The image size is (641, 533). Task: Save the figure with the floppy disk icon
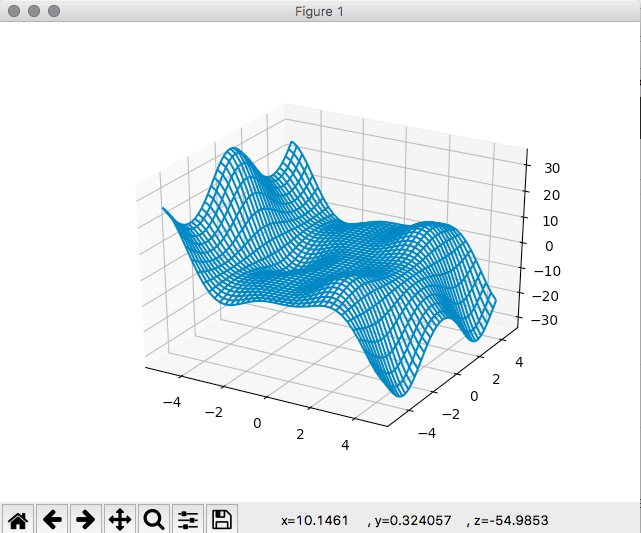(222, 519)
